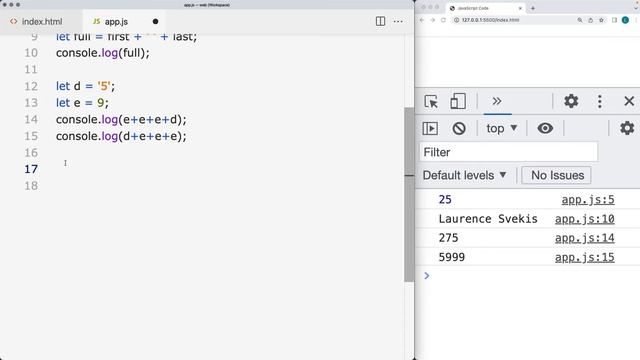The image size is (640, 360).
Task: Open the top JavaScript context dropdown
Action: (x=502, y=129)
